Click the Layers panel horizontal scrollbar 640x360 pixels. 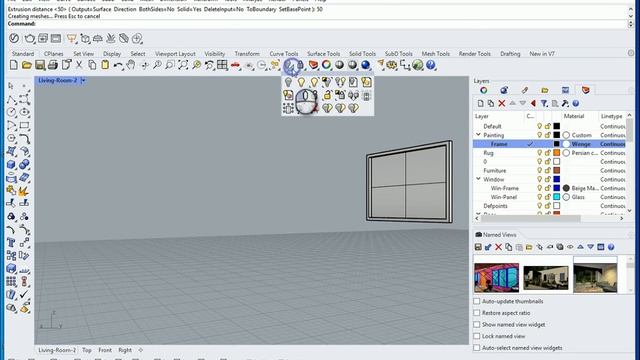click(531, 218)
